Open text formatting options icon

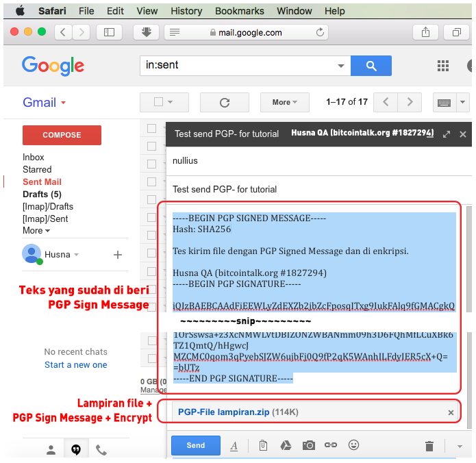pos(234,446)
